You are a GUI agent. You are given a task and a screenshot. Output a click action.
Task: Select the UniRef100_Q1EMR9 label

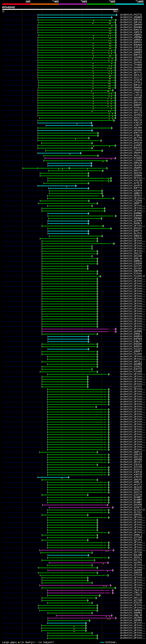(131, 58)
